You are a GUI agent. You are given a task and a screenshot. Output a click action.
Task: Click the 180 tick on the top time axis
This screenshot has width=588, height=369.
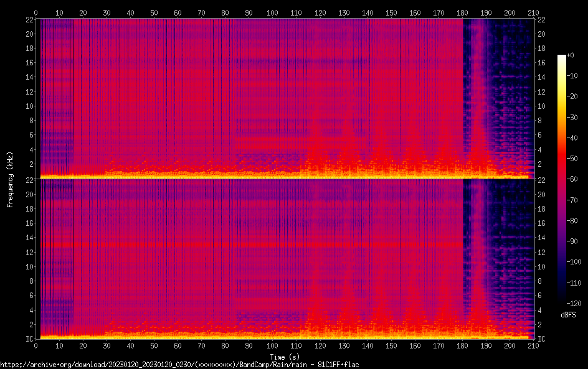[x=463, y=12]
